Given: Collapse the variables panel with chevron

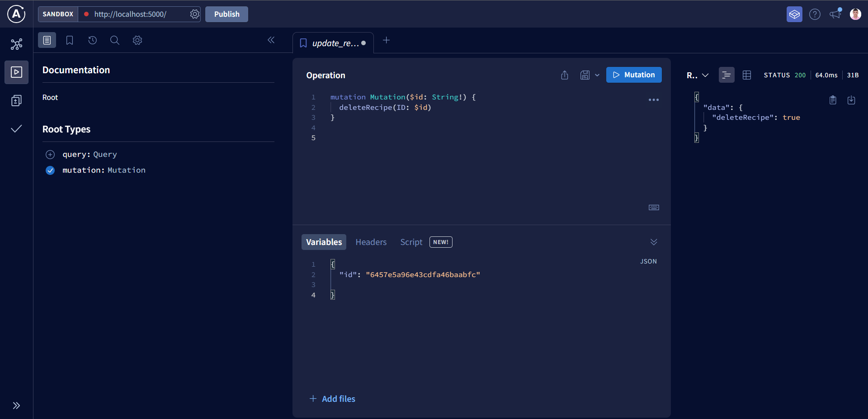Looking at the screenshot, I should point(654,242).
